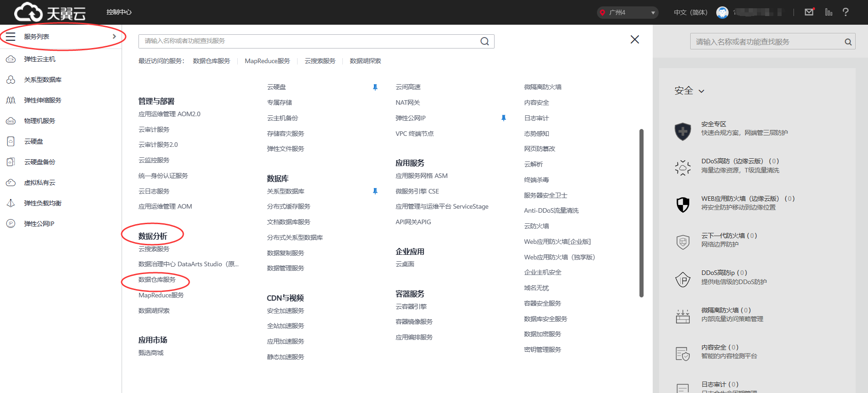868x393 pixels.
Task: Click the 物理机服务 sidebar icon
Action: (11, 121)
